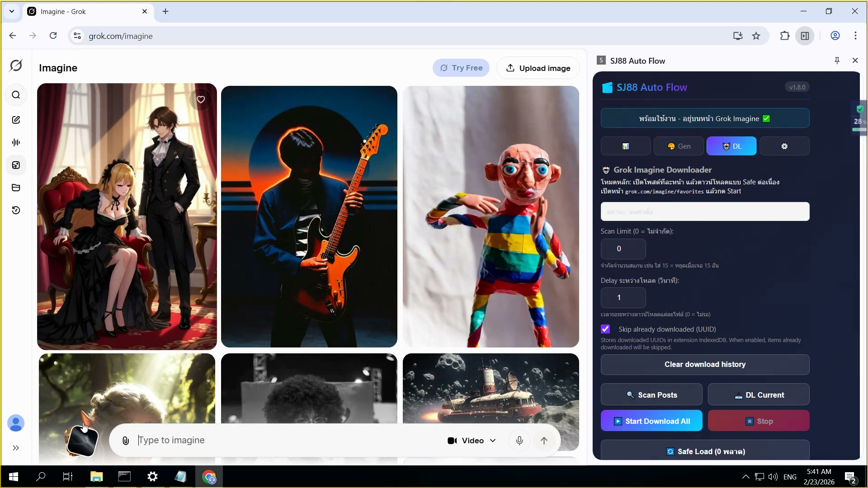This screenshot has height=488, width=868.
Task: Open voice mode waveform sidebar icon
Action: point(16,142)
